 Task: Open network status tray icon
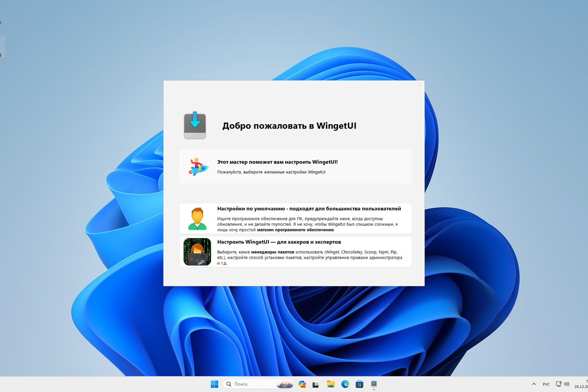click(x=559, y=384)
